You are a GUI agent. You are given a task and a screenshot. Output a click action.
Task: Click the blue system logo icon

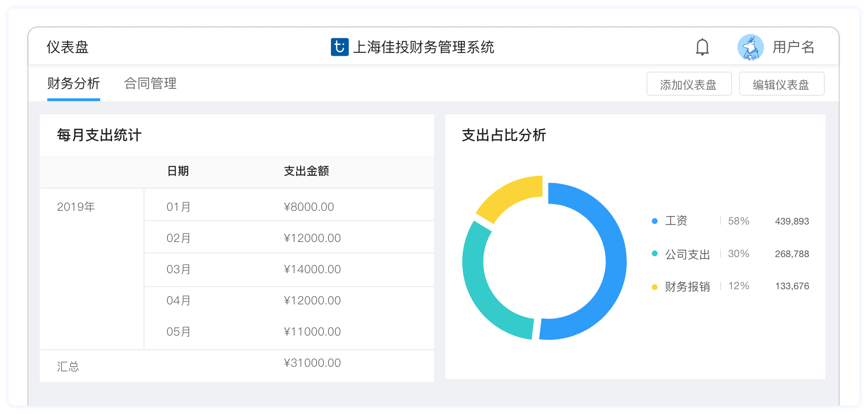click(x=339, y=47)
